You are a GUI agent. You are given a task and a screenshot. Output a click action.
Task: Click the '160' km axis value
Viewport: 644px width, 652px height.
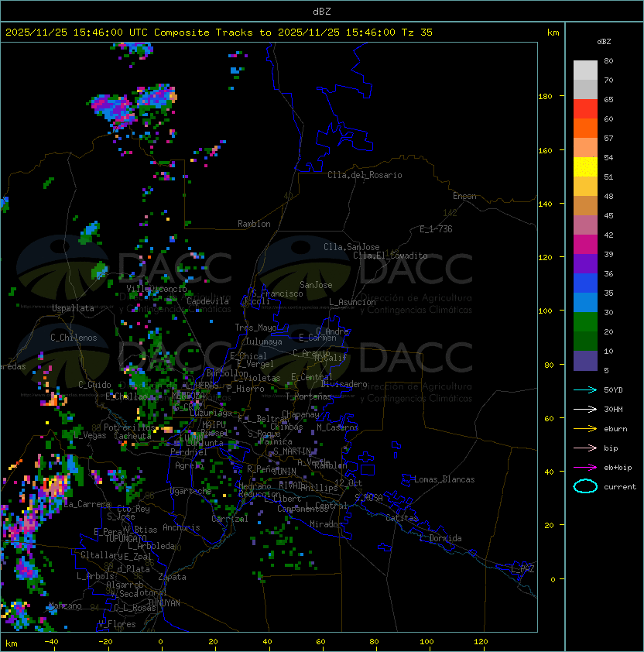click(545, 150)
